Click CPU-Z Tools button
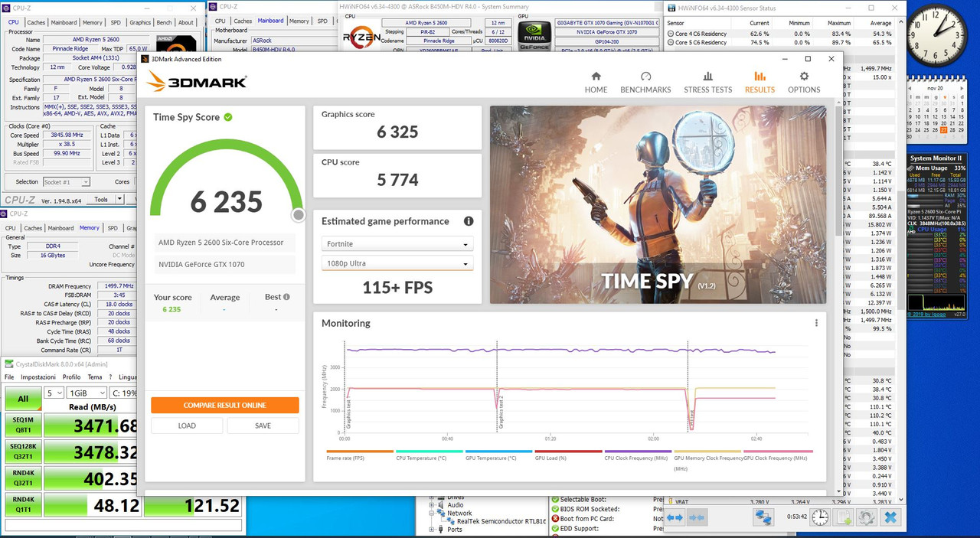This screenshot has height=538, width=980. 101,200
